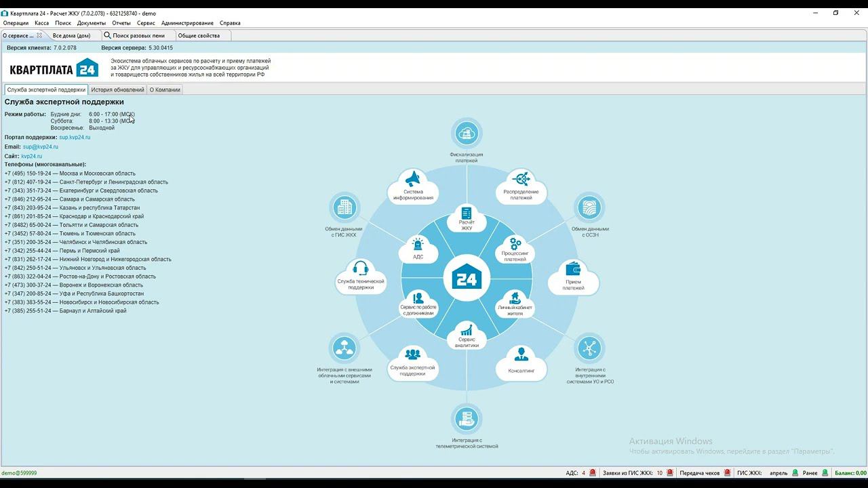This screenshot has width=868, height=488.
Task: Select the Процессинг платежей gears icon
Action: (515, 243)
